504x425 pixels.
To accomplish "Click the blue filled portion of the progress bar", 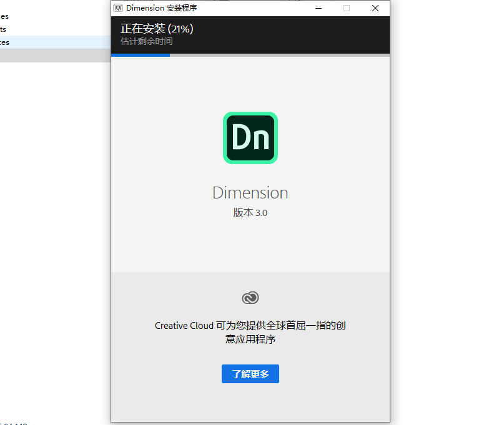I will click(x=140, y=56).
